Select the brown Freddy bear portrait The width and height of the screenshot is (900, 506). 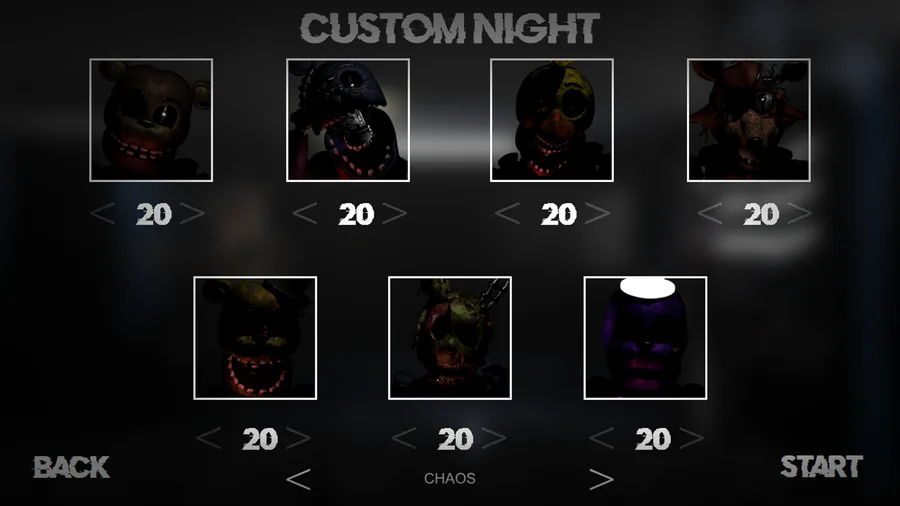pyautogui.click(x=151, y=120)
